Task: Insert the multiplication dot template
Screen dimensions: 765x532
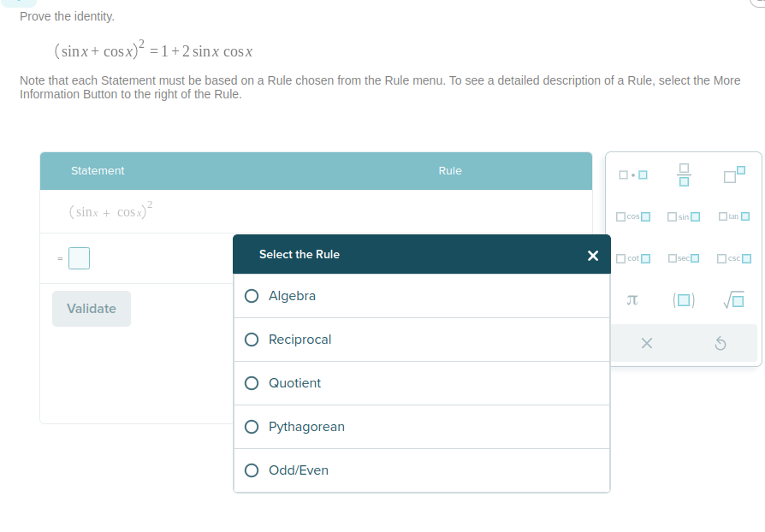Action: tap(632, 175)
